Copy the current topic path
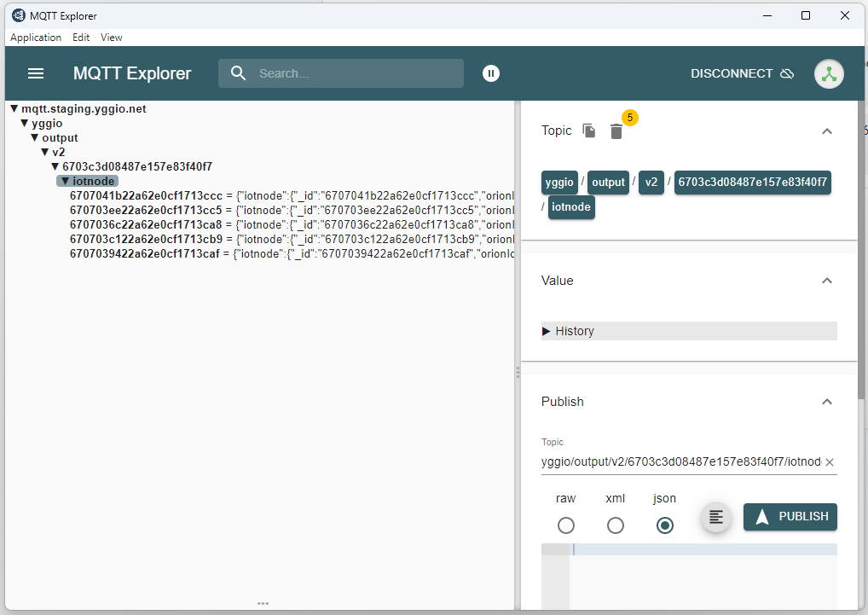Image resolution: width=868 pixels, height=615 pixels. [588, 131]
